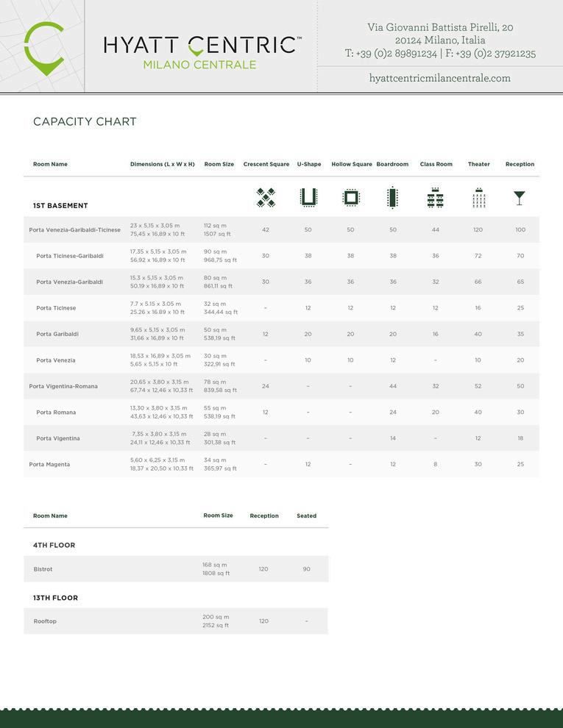Select the Porta Venezia room name
The height and width of the screenshot is (728, 563).
(56, 360)
